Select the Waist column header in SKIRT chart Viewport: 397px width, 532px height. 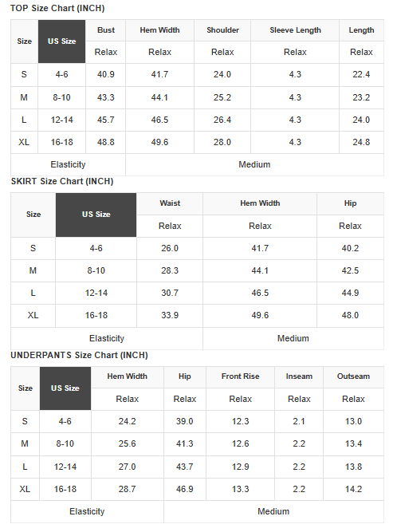[170, 203]
